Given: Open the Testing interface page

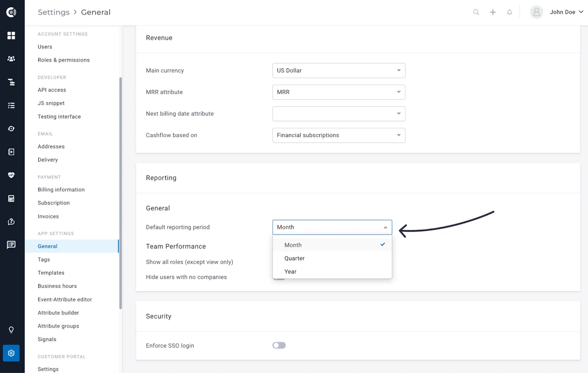Looking at the screenshot, I should 59,117.
